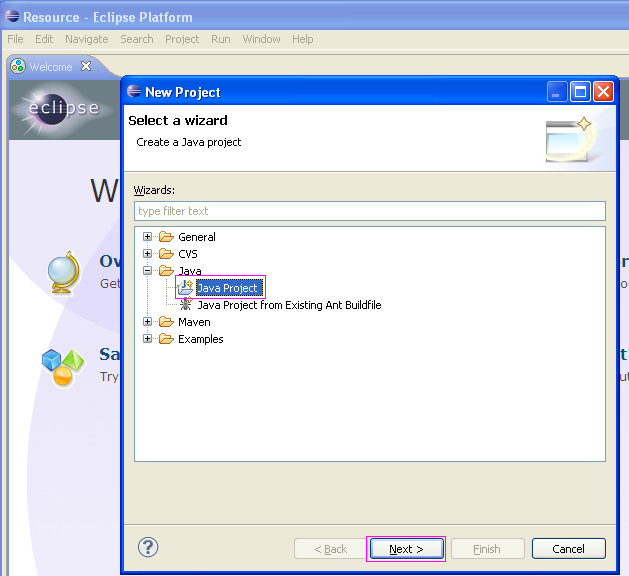Screen dimensions: 629x576
Task: Click the Eclipse icon in New Project title bar
Action: click(134, 91)
